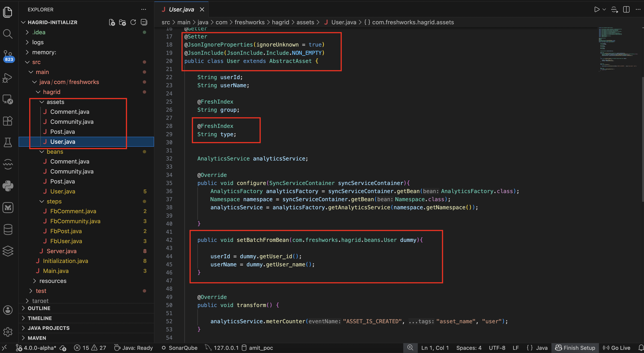The image size is (644, 353).
Task: Open Explorer views and more actions menu
Action: tap(143, 9)
